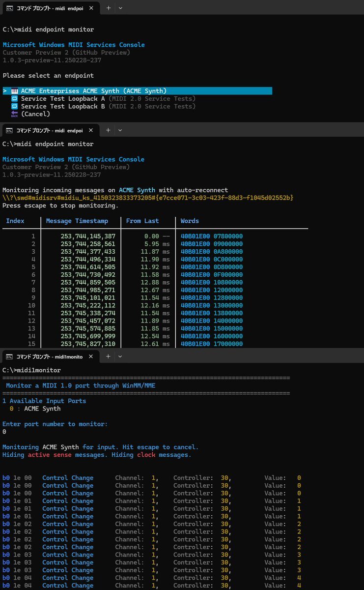This screenshot has width=364, height=590.
Task: Click the terminal icon in the endpoint selection window tab
Action: [x=9, y=8]
